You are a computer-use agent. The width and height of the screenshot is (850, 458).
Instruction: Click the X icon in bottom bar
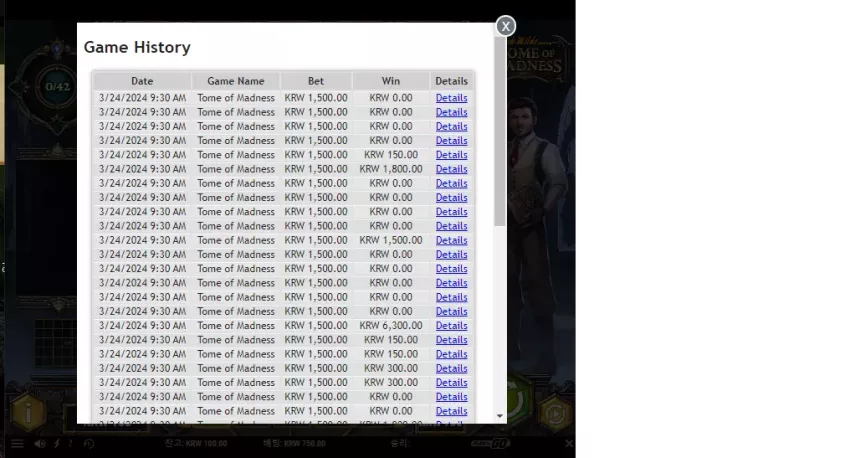[569, 444]
